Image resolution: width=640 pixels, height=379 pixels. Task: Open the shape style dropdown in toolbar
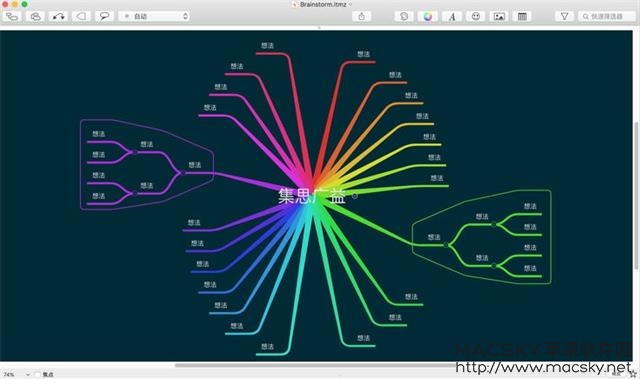pos(154,16)
